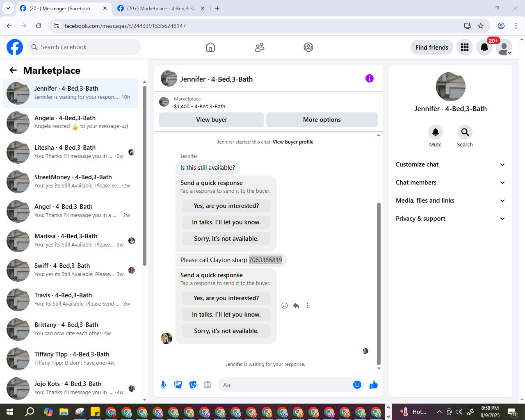Open the apps menu grid icon
This screenshot has height=420, width=525.
click(x=465, y=47)
